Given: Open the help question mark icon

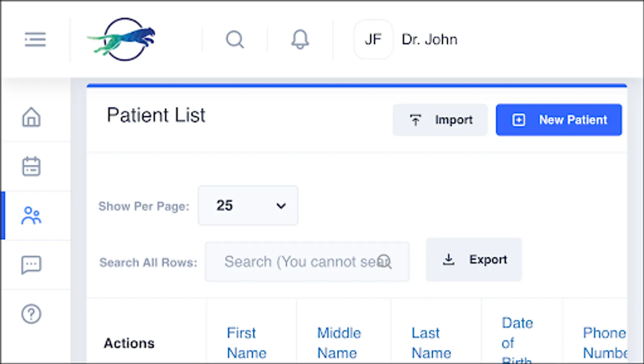Looking at the screenshot, I should click(x=31, y=314).
